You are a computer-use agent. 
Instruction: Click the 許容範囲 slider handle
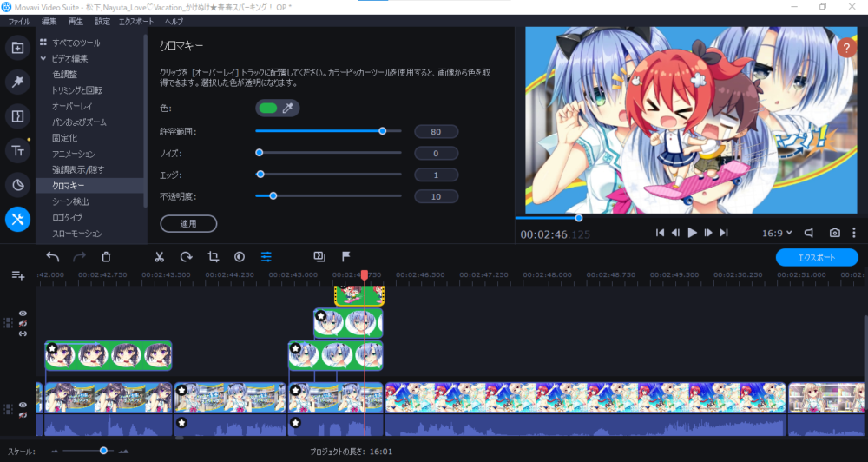[383, 131]
